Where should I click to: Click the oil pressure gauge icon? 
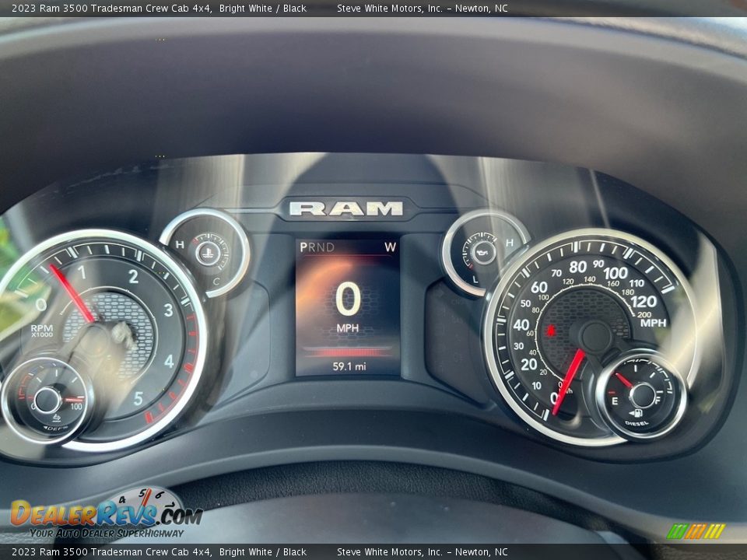click(x=484, y=251)
